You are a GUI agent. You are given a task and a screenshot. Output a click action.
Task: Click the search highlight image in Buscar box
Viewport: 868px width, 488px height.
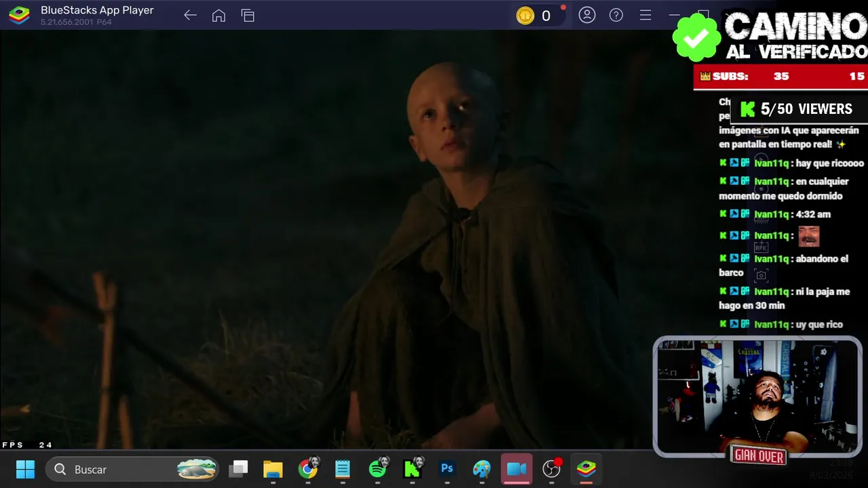coord(197,469)
